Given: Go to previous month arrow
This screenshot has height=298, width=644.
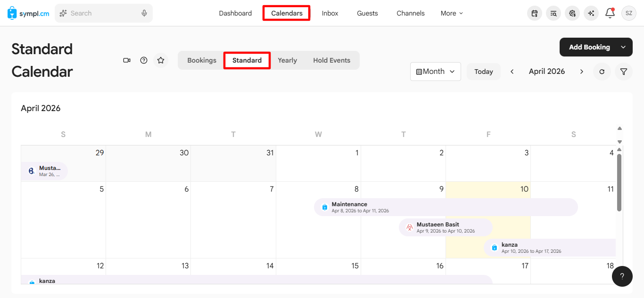Looking at the screenshot, I should point(512,72).
